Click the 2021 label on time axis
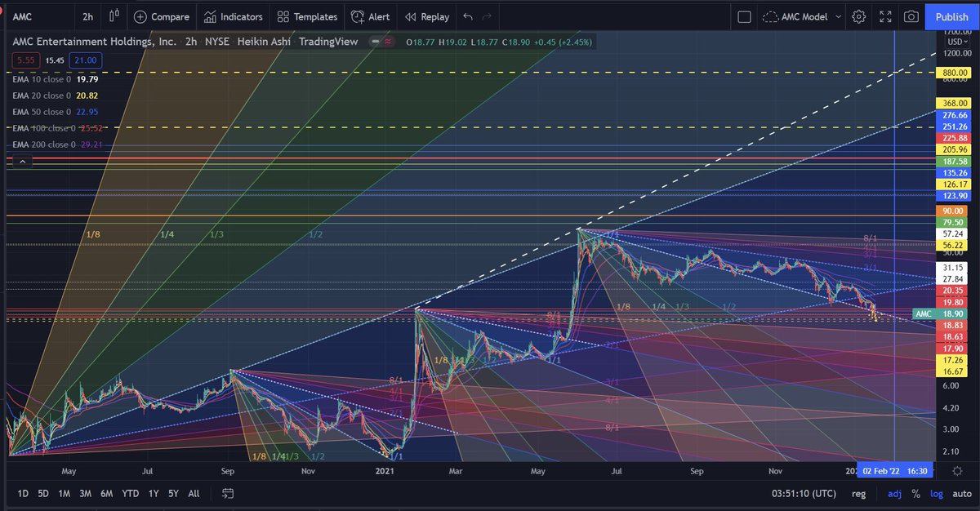Viewport: 980px width, 511px height. click(x=385, y=471)
